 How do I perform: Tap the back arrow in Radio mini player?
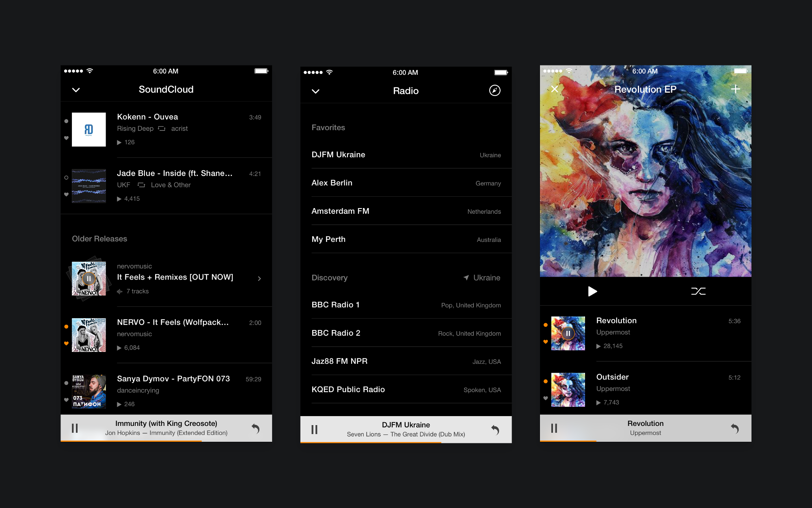point(495,430)
